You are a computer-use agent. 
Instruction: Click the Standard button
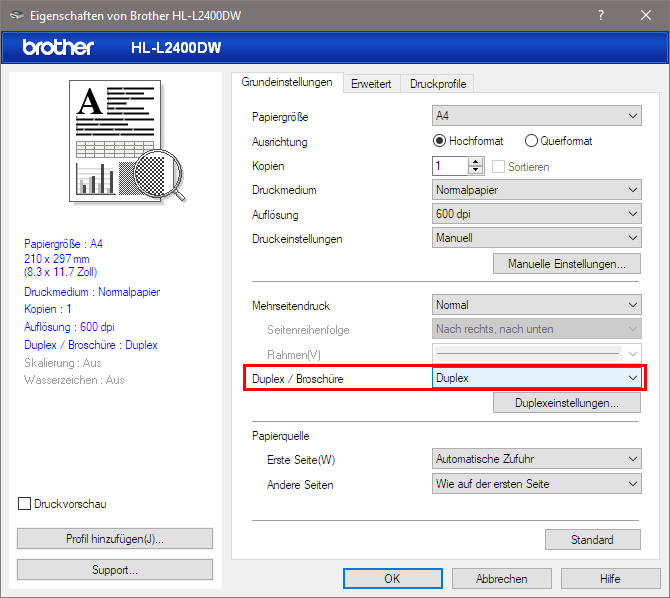[593, 540]
